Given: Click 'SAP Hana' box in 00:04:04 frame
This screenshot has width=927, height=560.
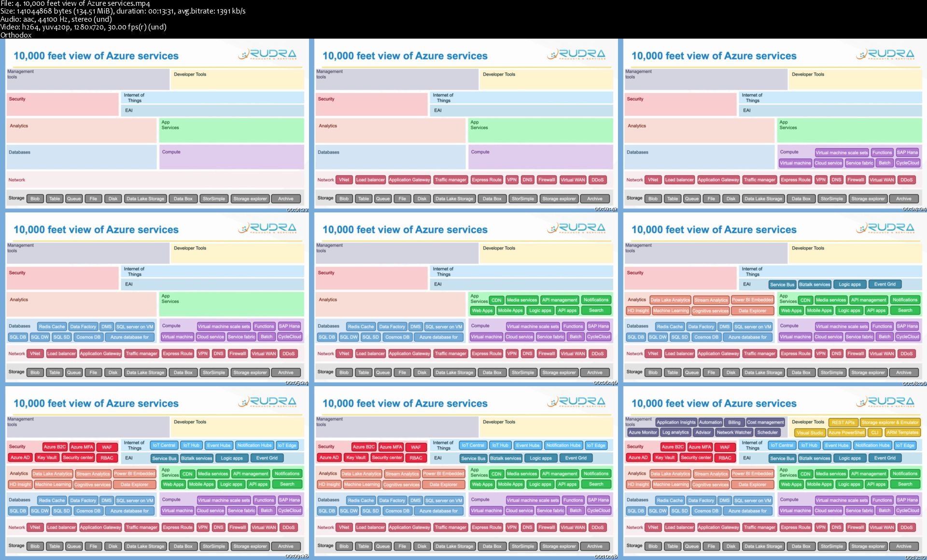Looking at the screenshot, I should 907,153.
